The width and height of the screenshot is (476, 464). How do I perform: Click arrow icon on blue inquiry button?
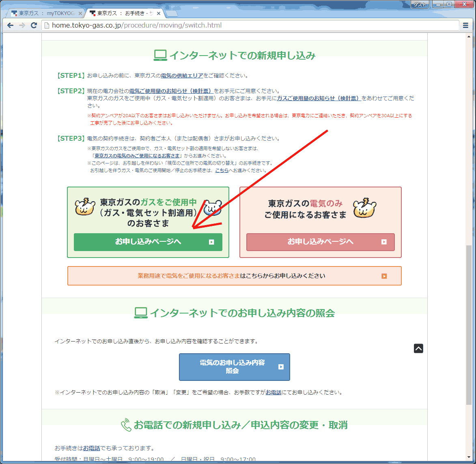point(281,367)
